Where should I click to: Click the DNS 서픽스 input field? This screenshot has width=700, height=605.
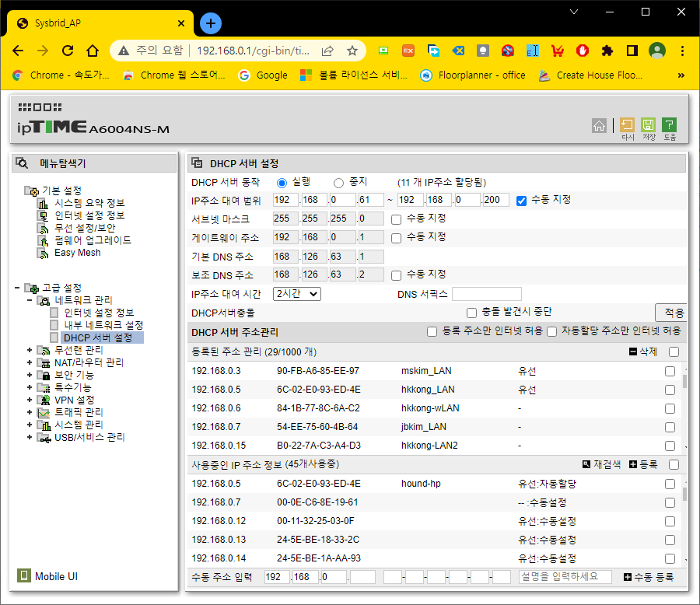(x=487, y=294)
